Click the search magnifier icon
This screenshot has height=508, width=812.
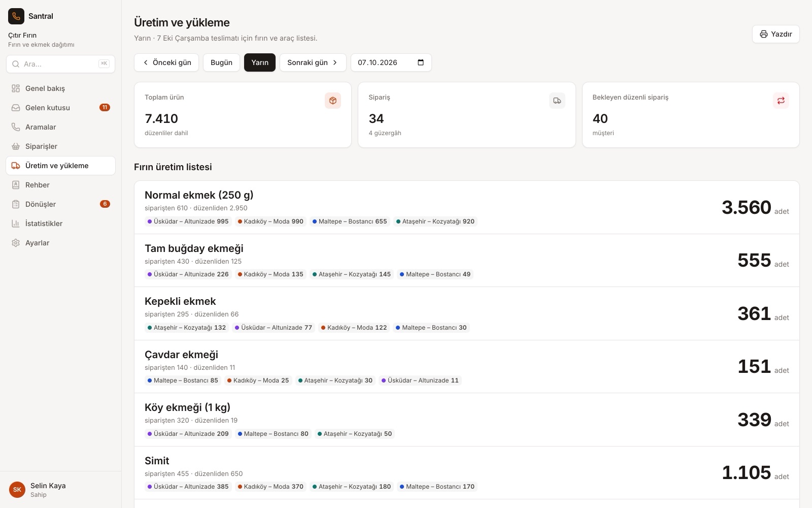tap(16, 64)
